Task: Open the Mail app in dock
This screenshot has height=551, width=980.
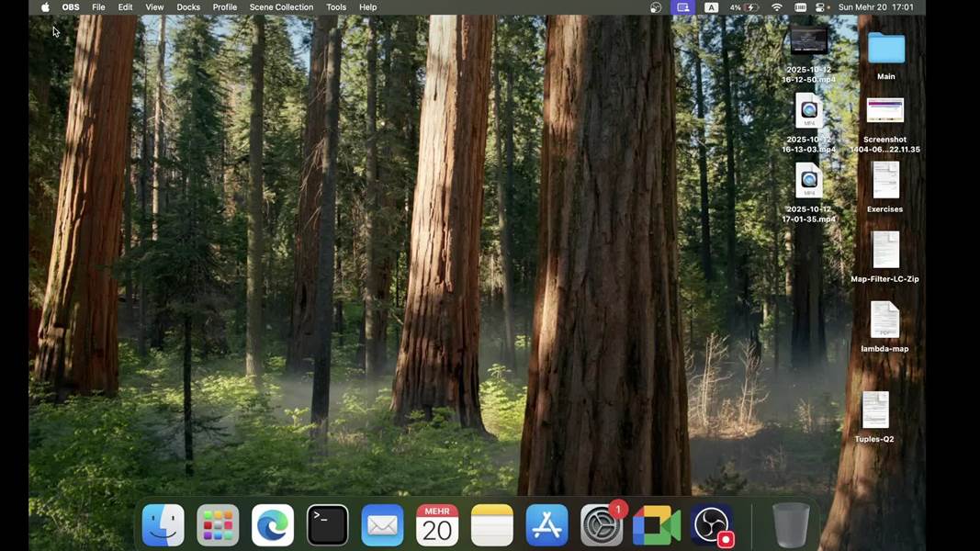Action: tap(382, 526)
